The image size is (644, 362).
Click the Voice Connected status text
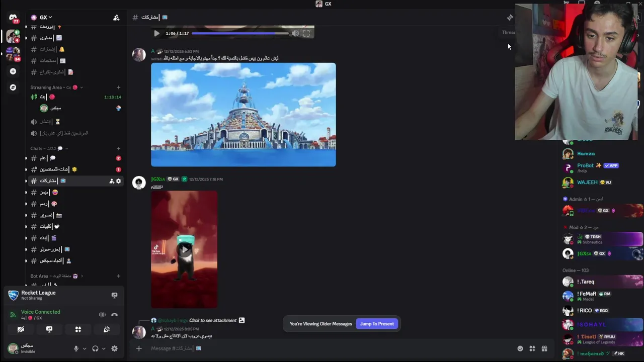(x=40, y=312)
